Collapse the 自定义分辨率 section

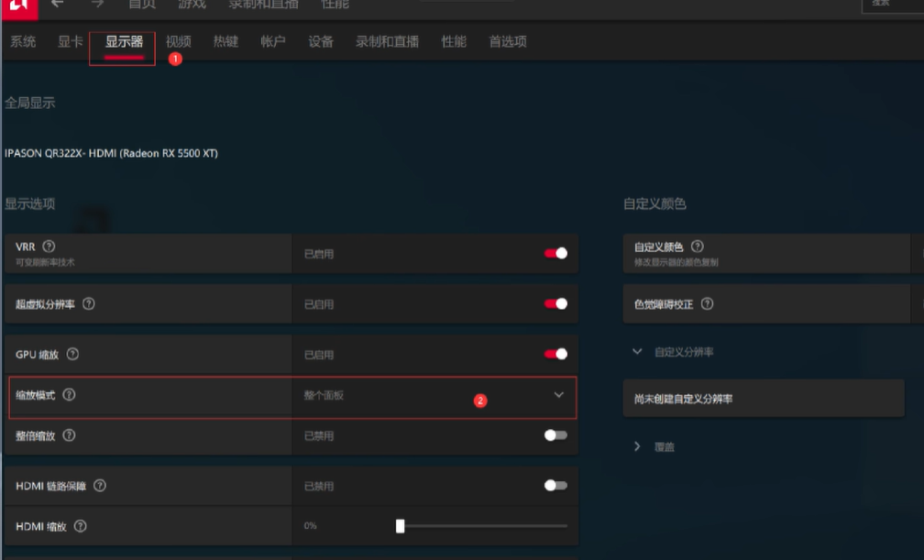point(637,352)
